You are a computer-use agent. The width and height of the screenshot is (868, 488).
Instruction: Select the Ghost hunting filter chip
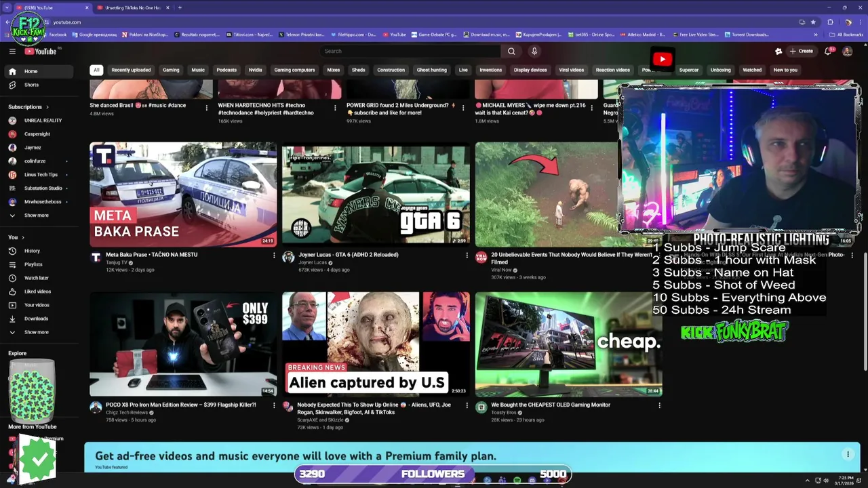click(432, 70)
